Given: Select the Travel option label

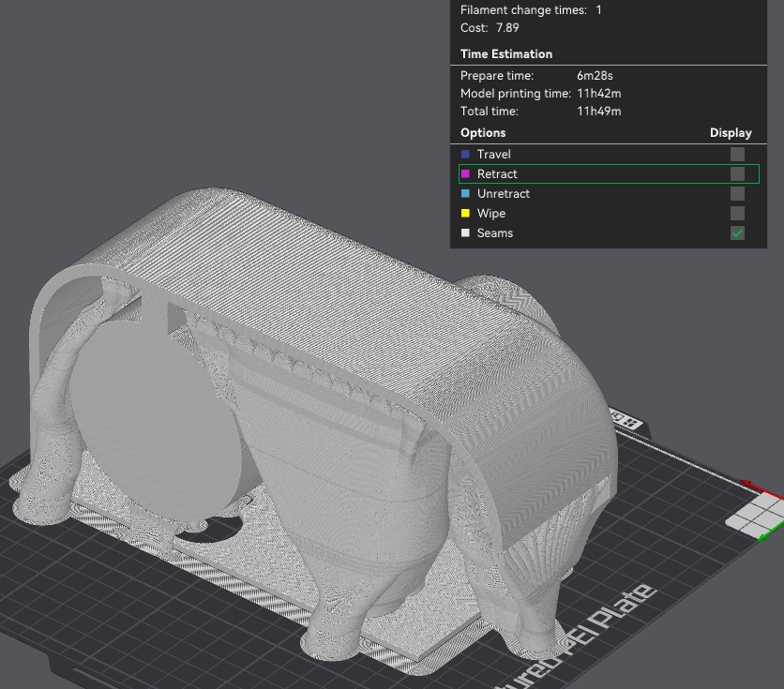Looking at the screenshot, I should [494, 155].
